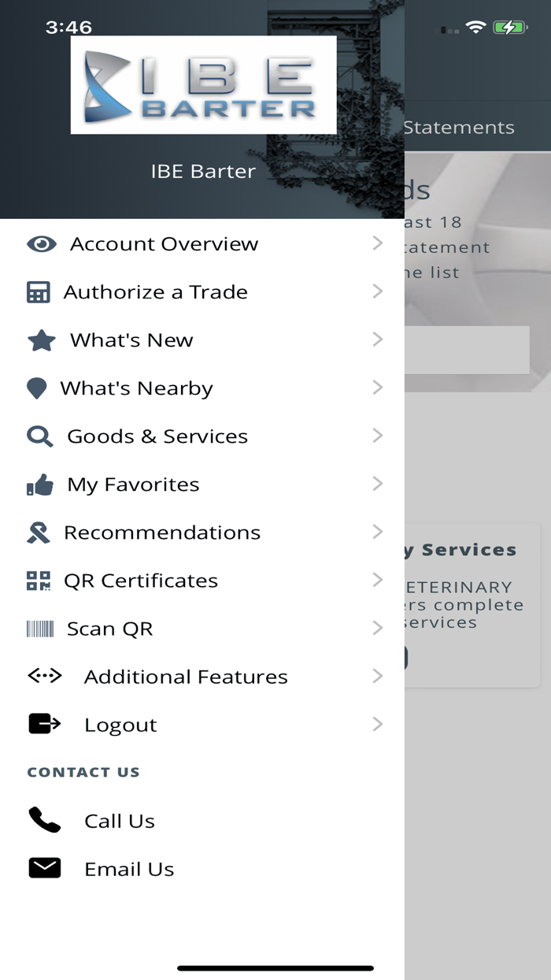Select the Recommendations menu entry
This screenshot has height=980, width=551.
pyautogui.click(x=162, y=533)
